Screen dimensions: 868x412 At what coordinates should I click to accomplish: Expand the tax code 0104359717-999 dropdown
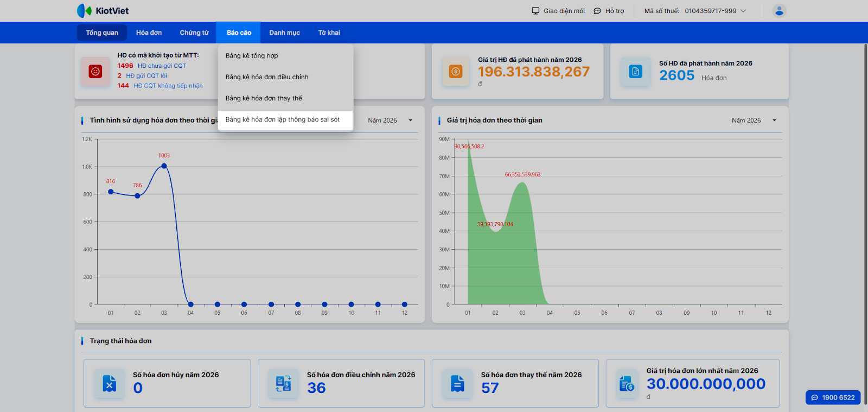743,11
